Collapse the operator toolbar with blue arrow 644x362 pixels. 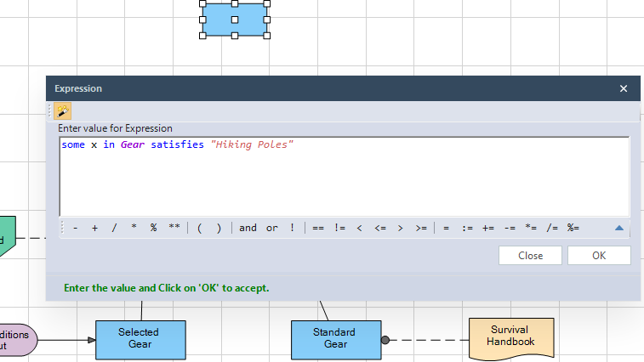coord(619,228)
